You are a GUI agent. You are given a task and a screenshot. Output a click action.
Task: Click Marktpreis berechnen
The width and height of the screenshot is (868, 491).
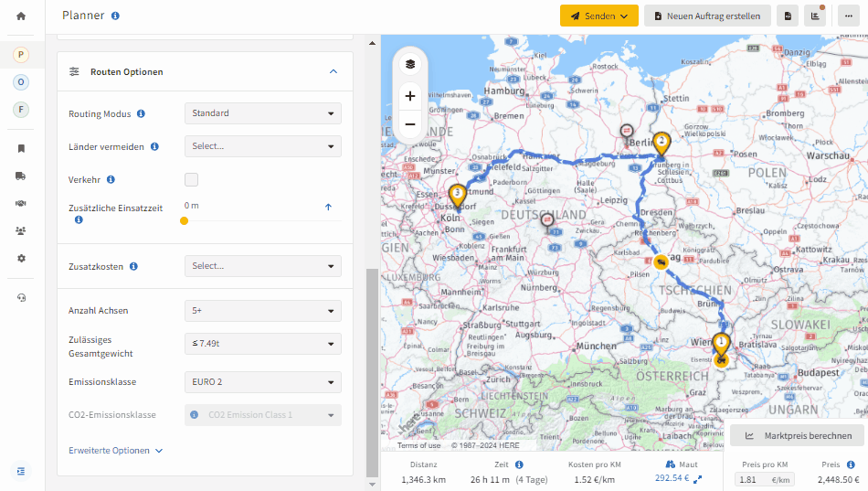tap(797, 435)
